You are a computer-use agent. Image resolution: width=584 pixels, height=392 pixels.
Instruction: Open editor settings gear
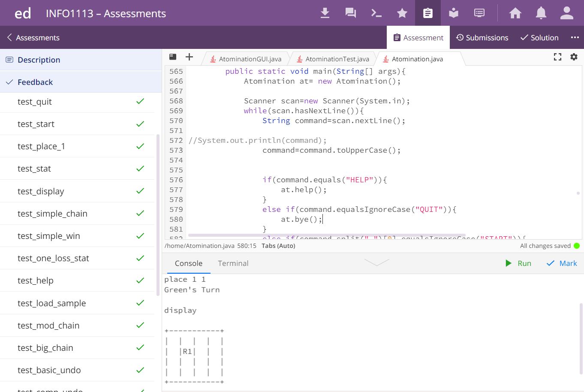(x=574, y=57)
